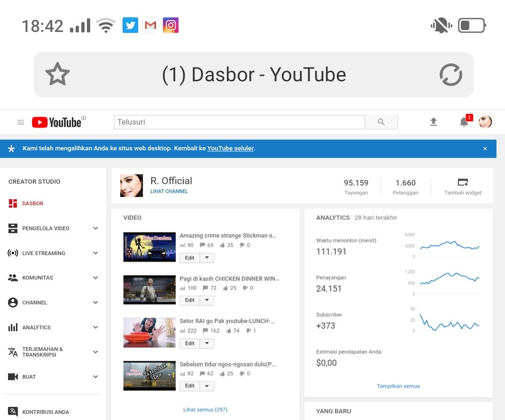Viewport: 505px width, 420px height.
Task: Select LIVE STREAMING menu label
Action: [44, 253]
